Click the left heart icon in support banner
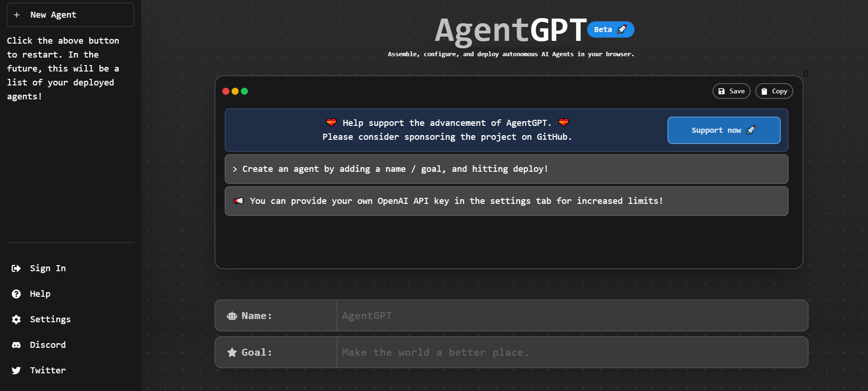Image resolution: width=868 pixels, height=391 pixels. coord(331,123)
